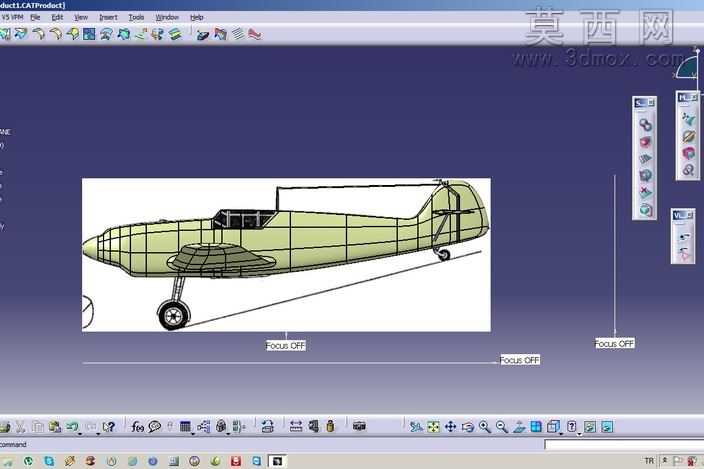Click the Isometric View cube icon
This screenshot has height=469, width=704.
(553, 426)
